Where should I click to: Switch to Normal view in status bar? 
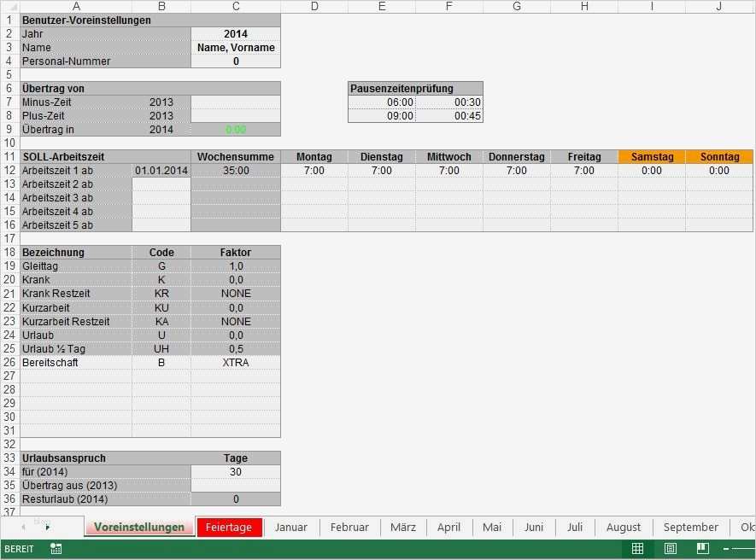pos(637,550)
